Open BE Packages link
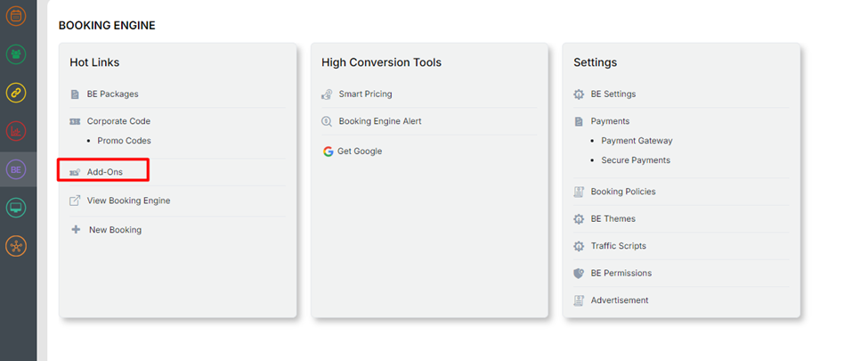Viewport: 868px width, 361px height. (x=112, y=94)
